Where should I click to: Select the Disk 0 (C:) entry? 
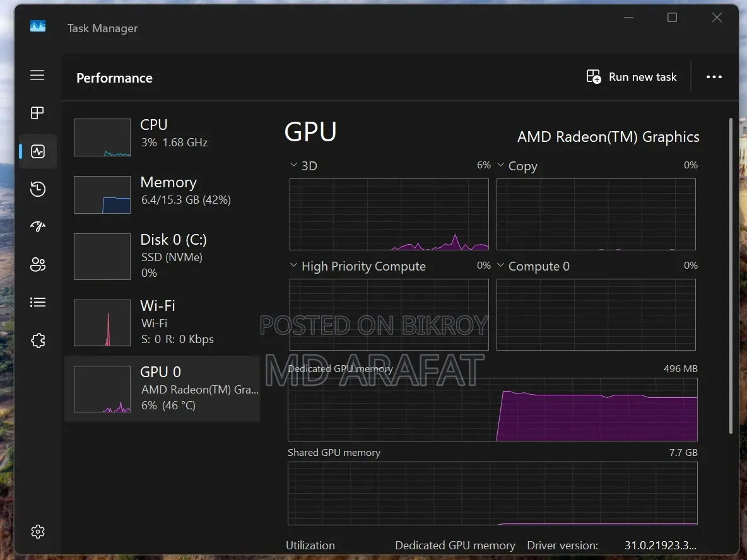[x=162, y=256]
